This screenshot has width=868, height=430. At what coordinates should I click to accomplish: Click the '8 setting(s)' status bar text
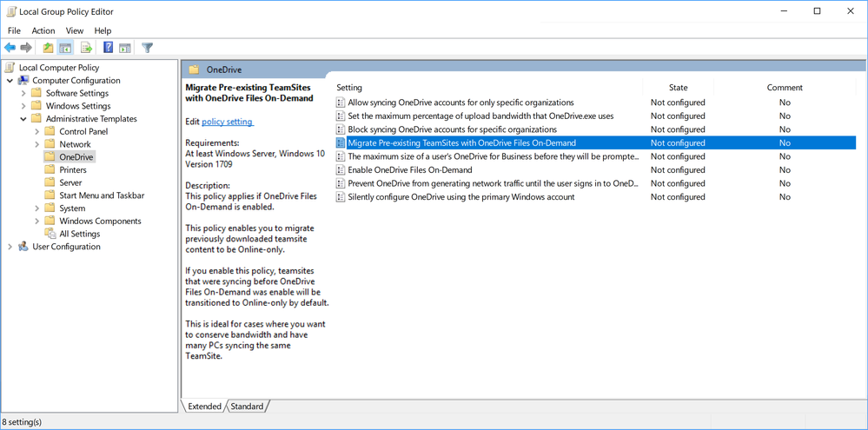22,422
